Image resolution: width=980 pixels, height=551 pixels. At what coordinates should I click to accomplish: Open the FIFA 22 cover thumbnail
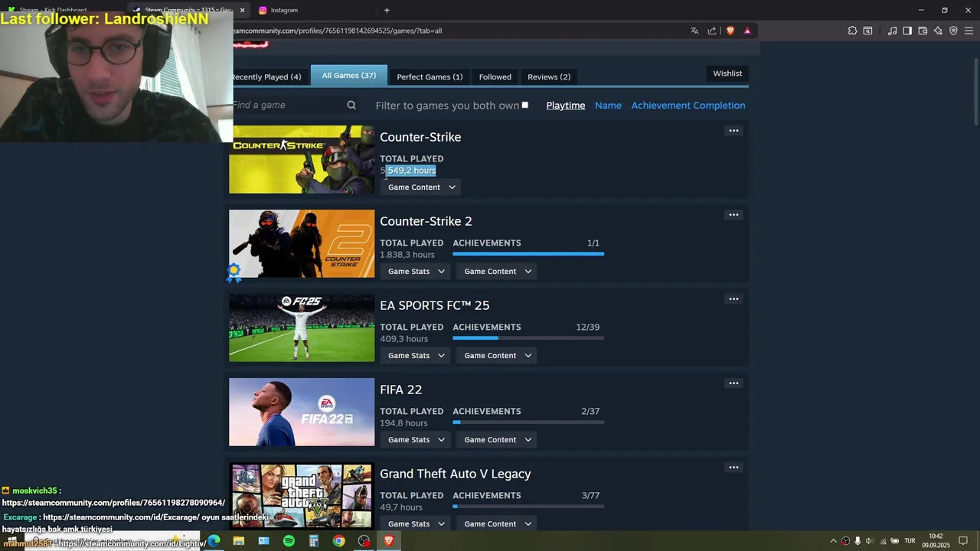(302, 412)
